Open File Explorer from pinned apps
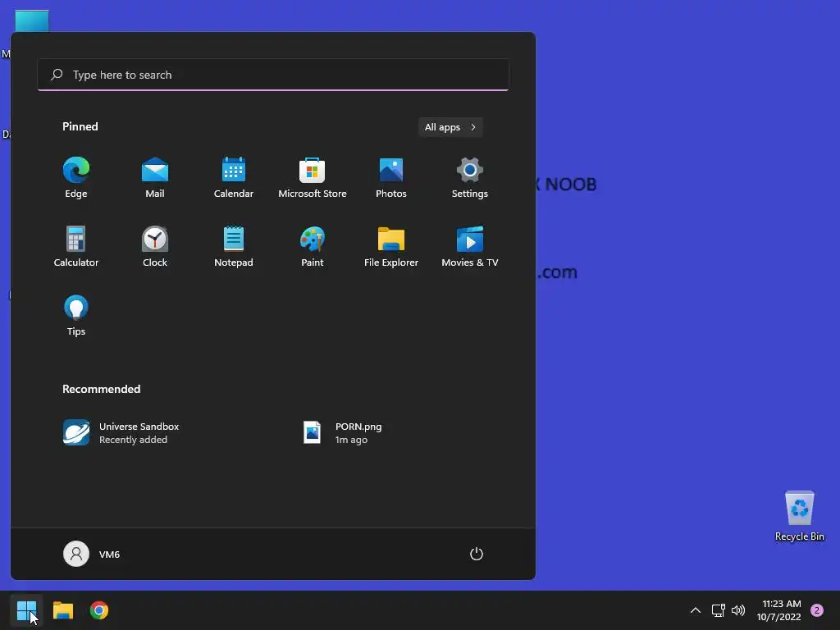This screenshot has height=630, width=840. 391,246
